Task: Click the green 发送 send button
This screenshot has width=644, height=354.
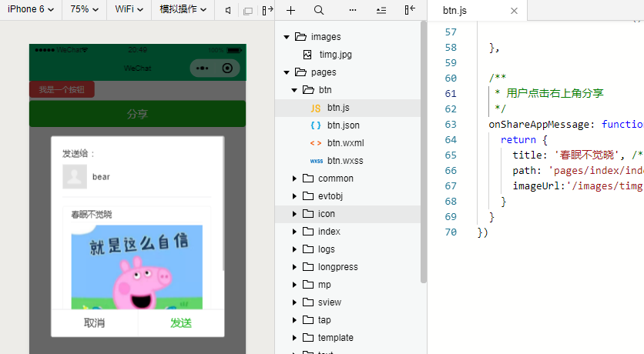Action: (x=181, y=322)
